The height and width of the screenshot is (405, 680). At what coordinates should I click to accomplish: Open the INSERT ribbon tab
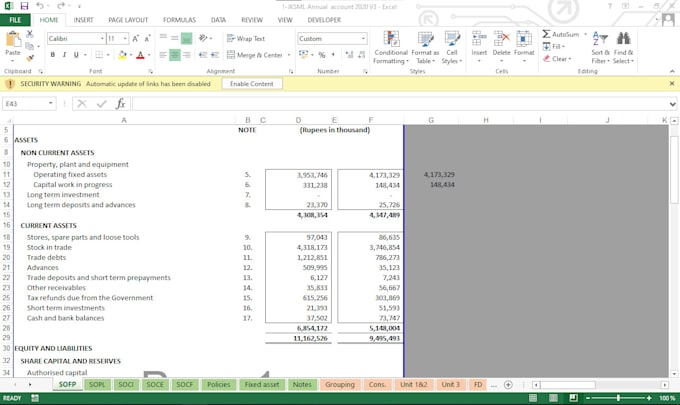(83, 20)
